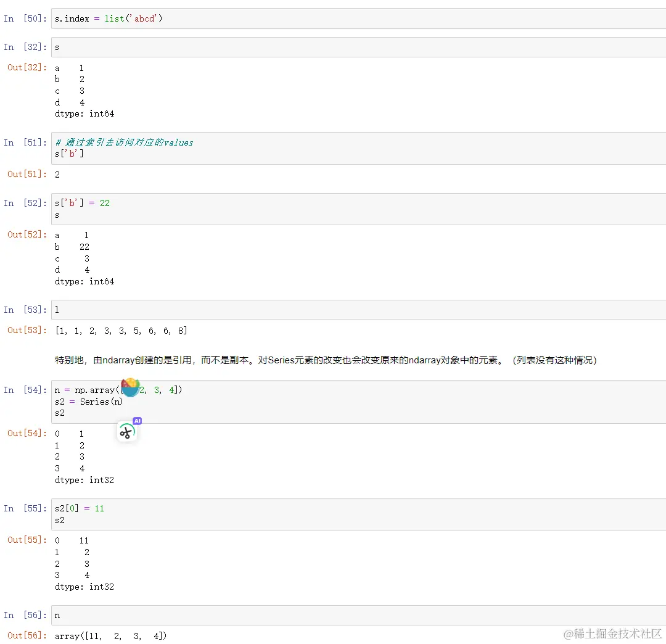Click the '0 11' row in Out[55]
This screenshot has height=644, width=666.
[72, 540]
